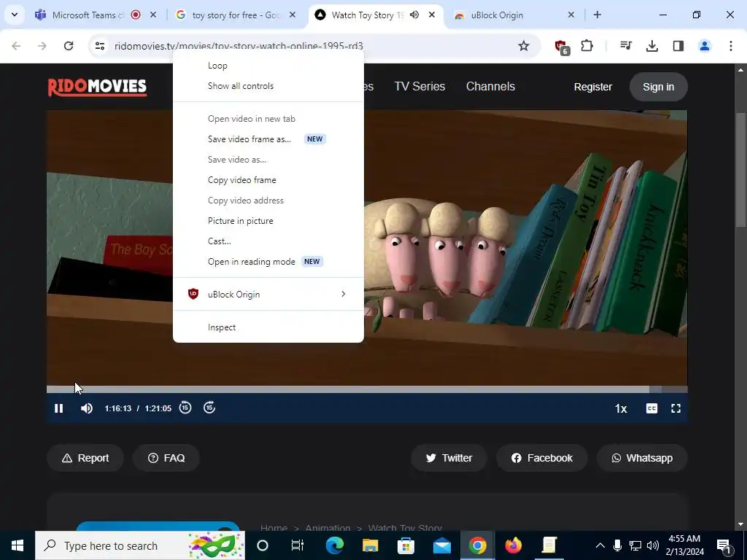Close the Watch Toy Story tab
The width and height of the screenshot is (747, 560).
(432, 15)
